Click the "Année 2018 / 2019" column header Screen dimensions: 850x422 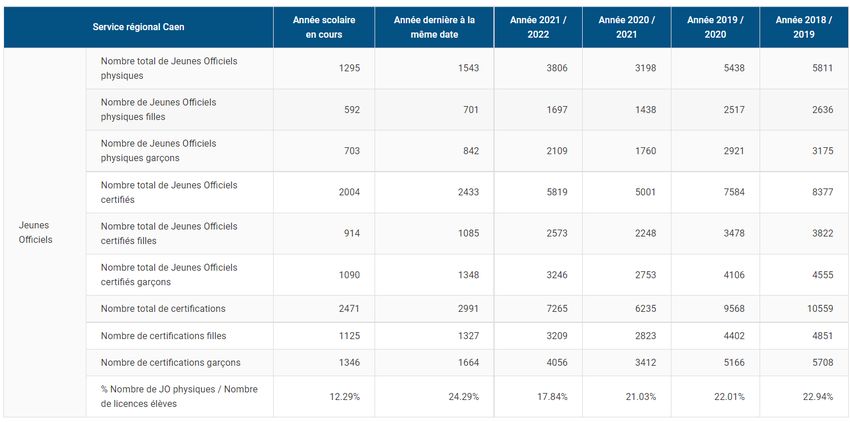point(803,27)
